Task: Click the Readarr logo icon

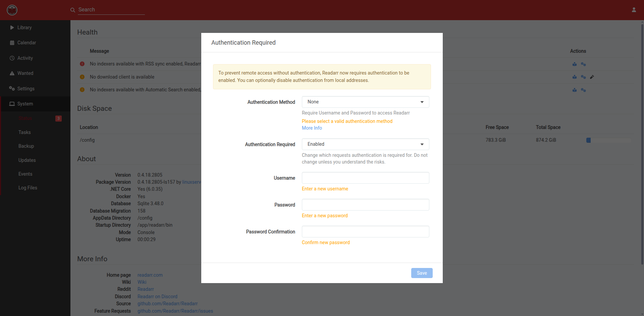Action: point(12,10)
